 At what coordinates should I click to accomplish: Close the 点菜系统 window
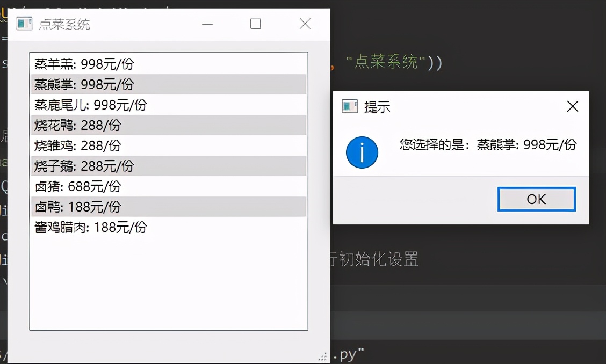(305, 24)
